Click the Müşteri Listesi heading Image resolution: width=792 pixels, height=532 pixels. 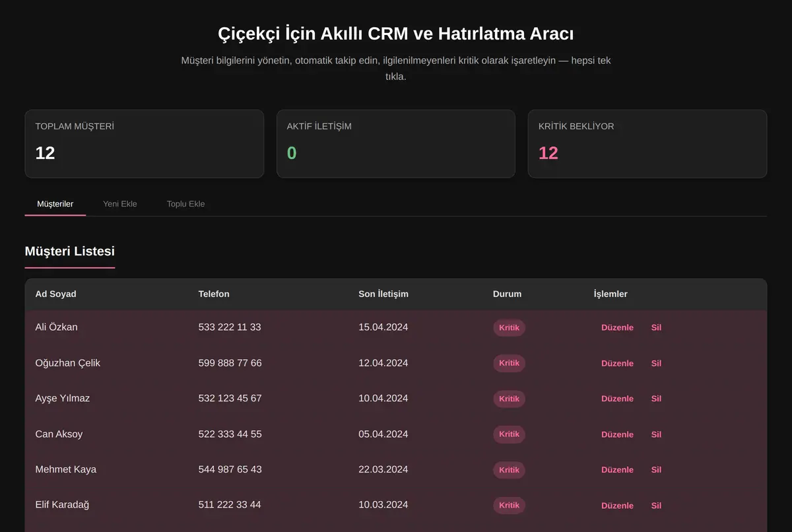[x=69, y=251]
